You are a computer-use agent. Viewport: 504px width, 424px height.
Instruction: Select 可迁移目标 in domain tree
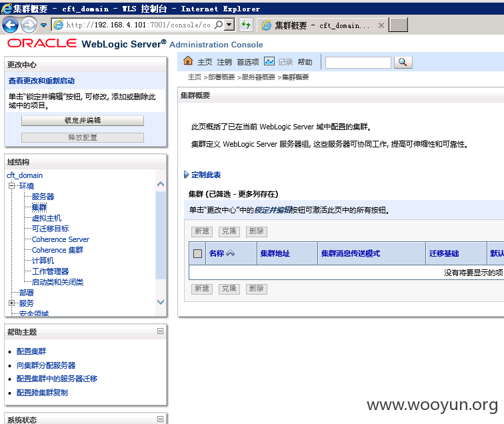(50, 229)
